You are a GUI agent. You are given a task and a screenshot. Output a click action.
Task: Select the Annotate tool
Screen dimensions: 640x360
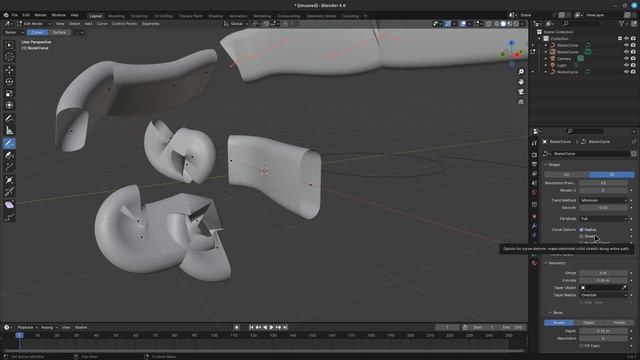9,118
